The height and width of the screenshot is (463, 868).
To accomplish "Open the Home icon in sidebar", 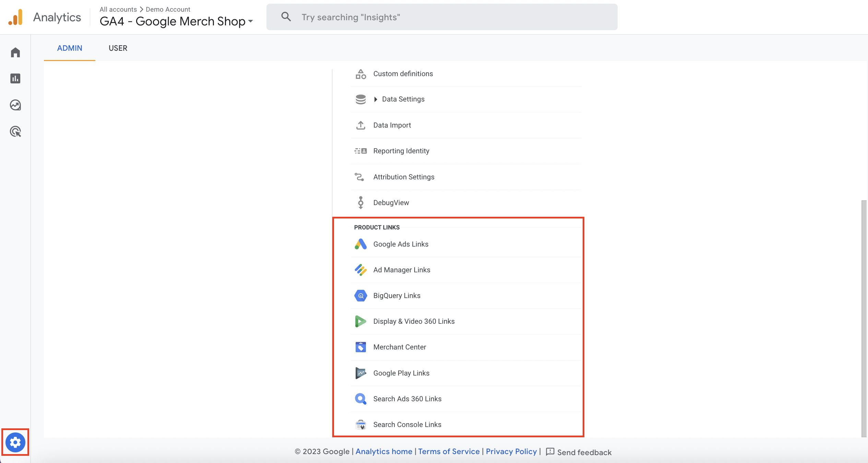I will click(15, 52).
